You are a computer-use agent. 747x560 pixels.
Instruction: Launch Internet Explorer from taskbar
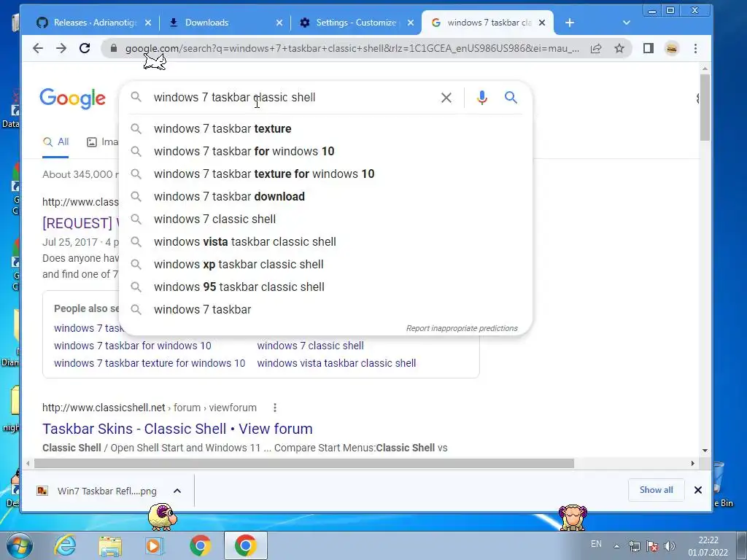65,545
